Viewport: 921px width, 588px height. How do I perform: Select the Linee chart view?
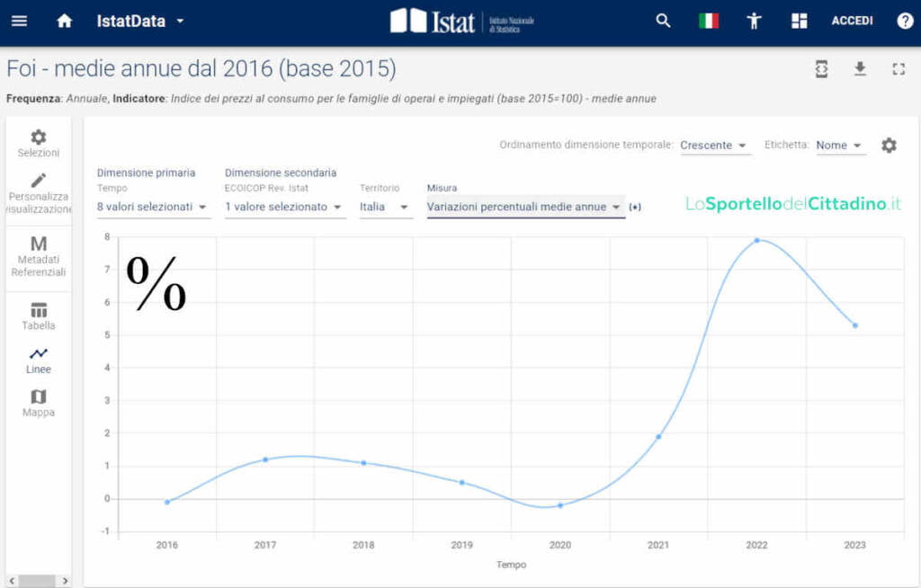click(x=38, y=359)
